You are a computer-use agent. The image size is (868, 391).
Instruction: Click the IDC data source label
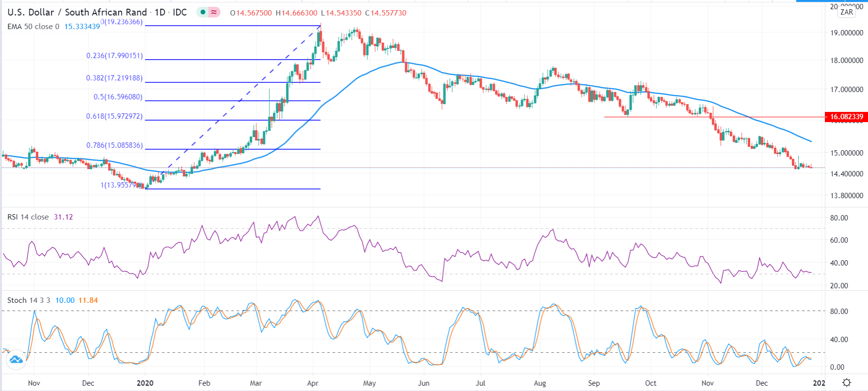pos(180,12)
